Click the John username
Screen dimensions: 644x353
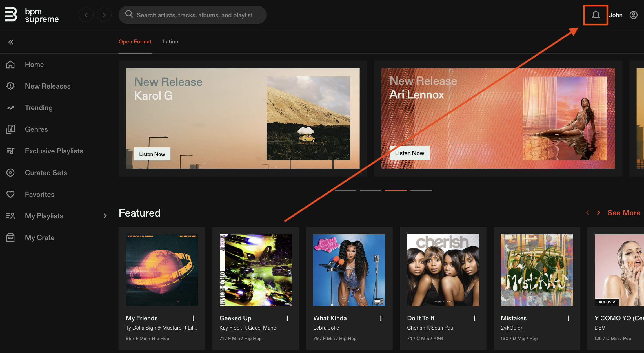pos(616,15)
